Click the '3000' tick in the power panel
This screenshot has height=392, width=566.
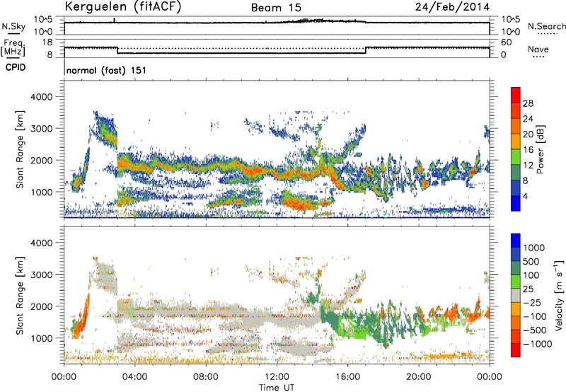tap(41, 129)
